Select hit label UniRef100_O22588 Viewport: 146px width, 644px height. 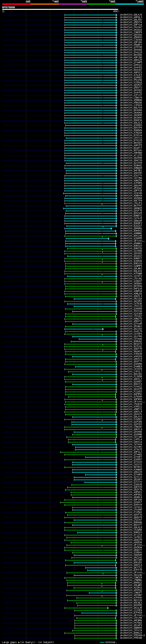(x=131, y=251)
